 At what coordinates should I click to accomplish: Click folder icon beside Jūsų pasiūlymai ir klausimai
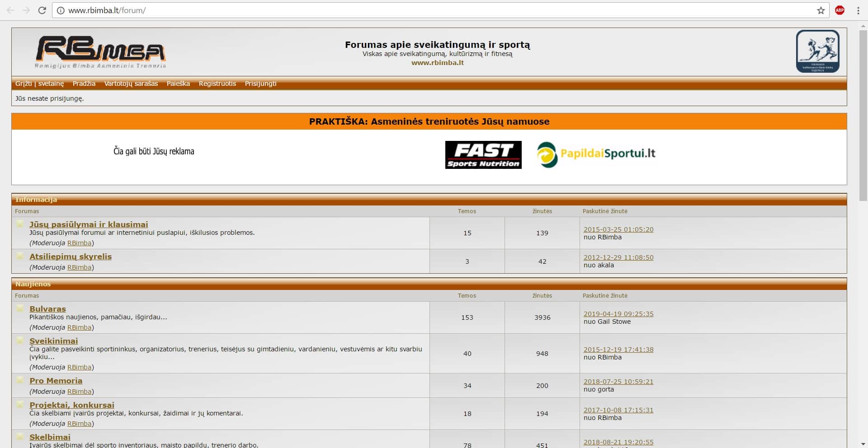tap(20, 224)
